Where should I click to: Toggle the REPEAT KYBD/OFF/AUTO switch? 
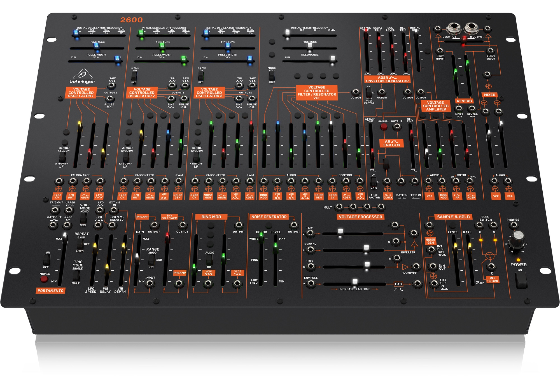point(80,244)
